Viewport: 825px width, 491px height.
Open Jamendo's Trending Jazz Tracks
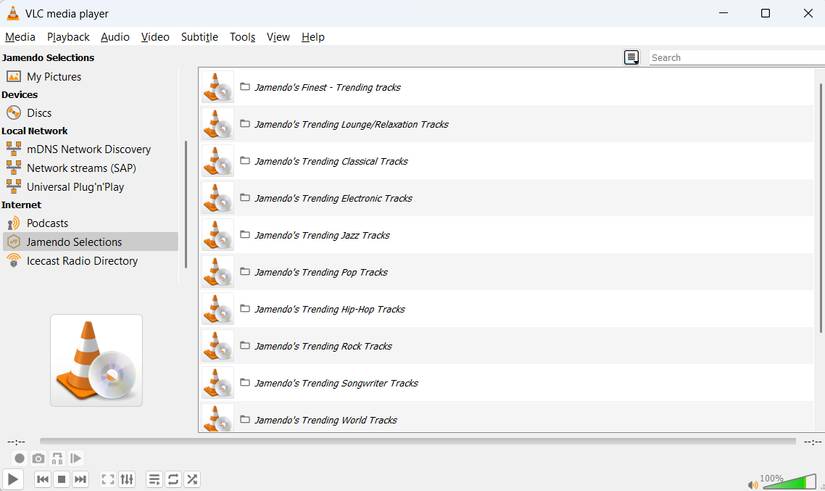507,235
